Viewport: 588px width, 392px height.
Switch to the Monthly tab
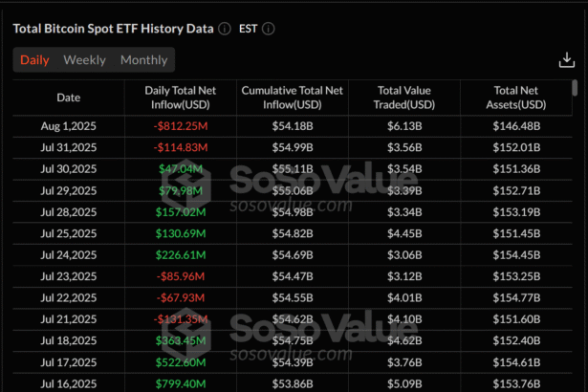(143, 60)
